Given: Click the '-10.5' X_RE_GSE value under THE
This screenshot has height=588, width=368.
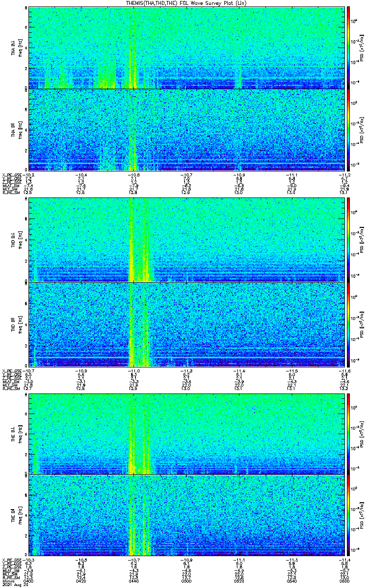Looking at the screenshot, I should (81, 561).
